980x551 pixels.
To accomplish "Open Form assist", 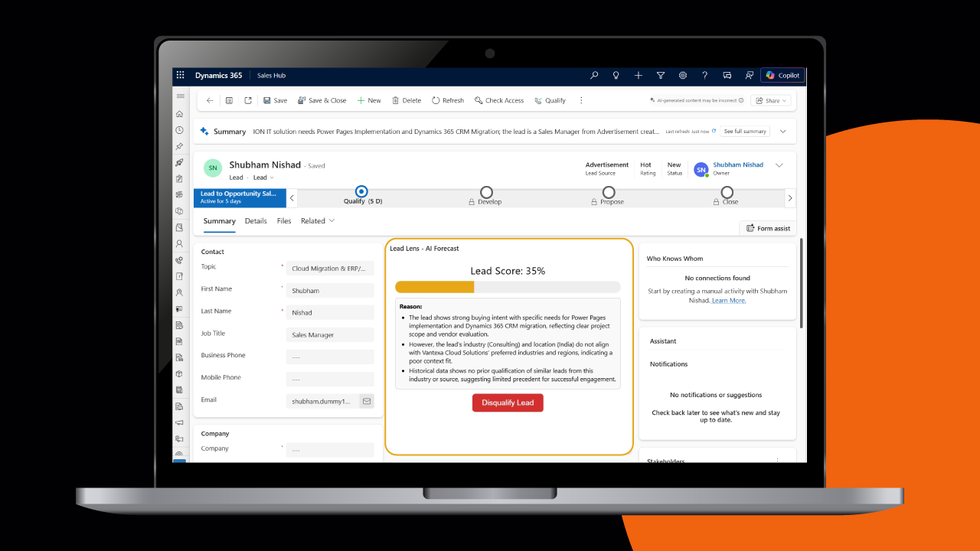I will tap(768, 228).
